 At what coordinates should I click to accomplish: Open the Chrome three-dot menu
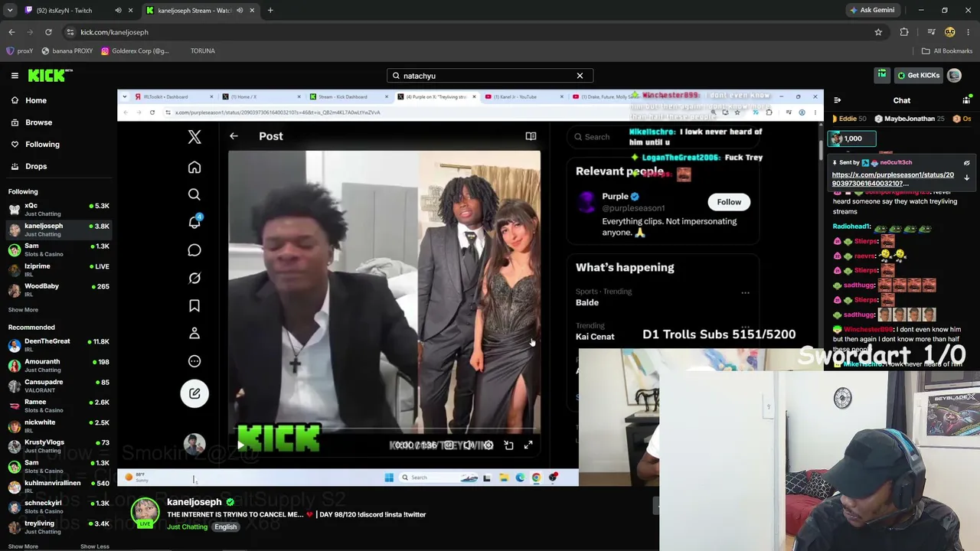968,32
